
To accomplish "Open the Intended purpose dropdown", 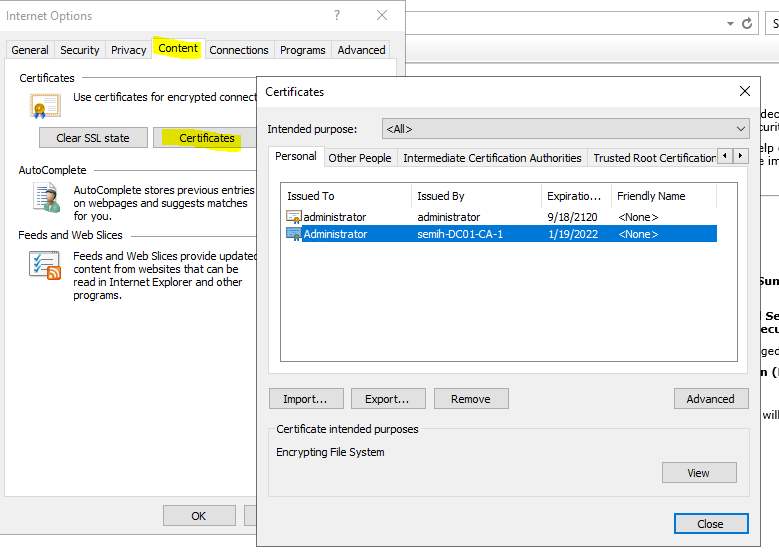I will tap(565, 129).
